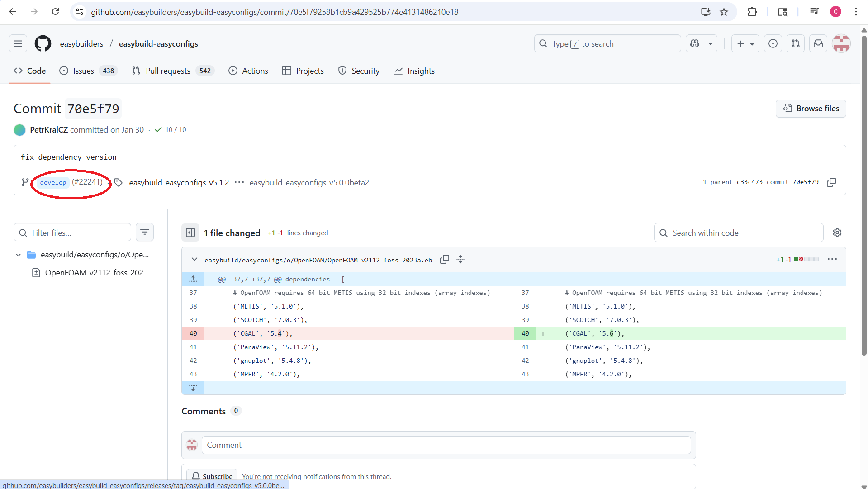Open GitHub home via the logo
This screenshot has width=868, height=489.
pos(43,43)
